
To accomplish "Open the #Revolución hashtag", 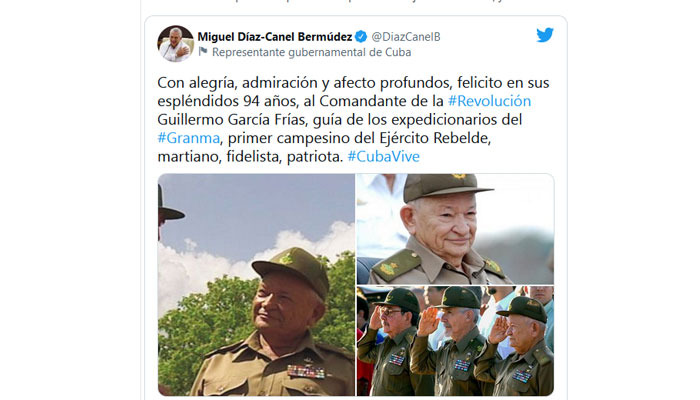I will (489, 101).
